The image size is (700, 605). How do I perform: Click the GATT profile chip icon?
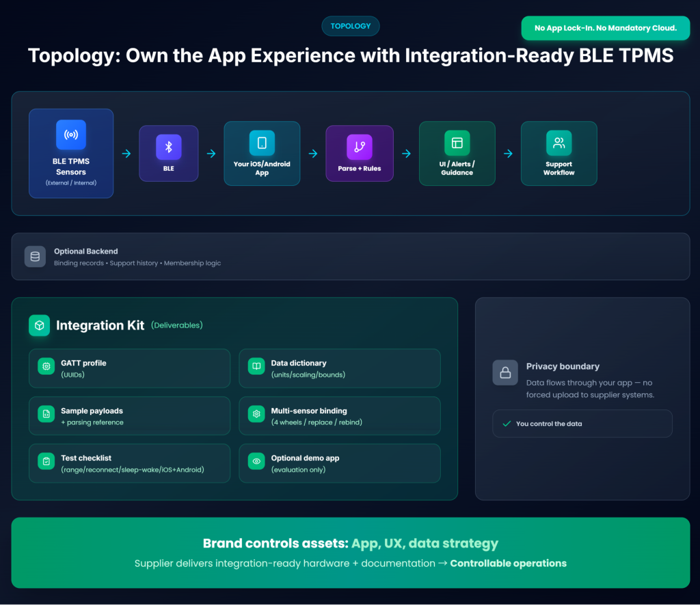tap(46, 366)
